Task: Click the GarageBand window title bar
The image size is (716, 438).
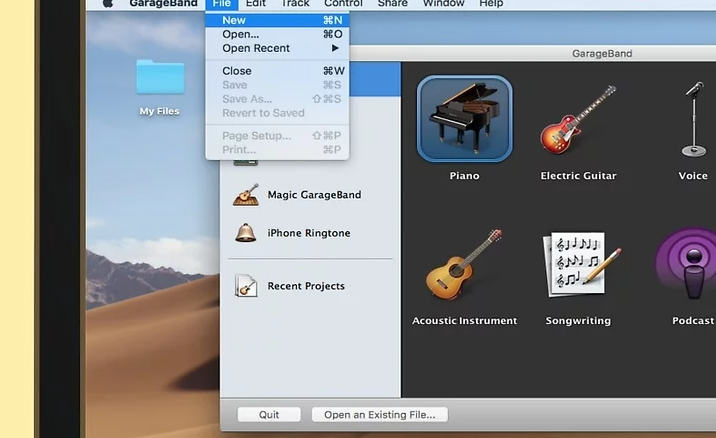Action: tap(533, 53)
